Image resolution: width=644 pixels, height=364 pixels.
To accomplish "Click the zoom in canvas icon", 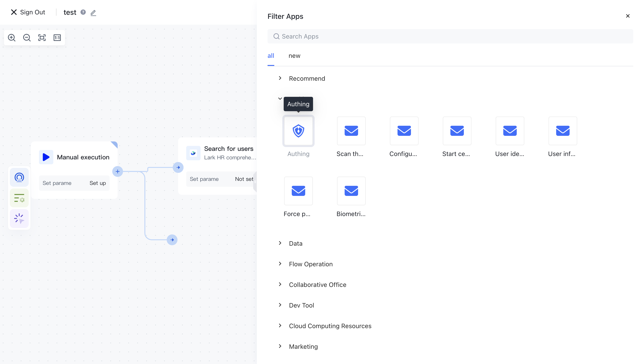I will 12,38.
